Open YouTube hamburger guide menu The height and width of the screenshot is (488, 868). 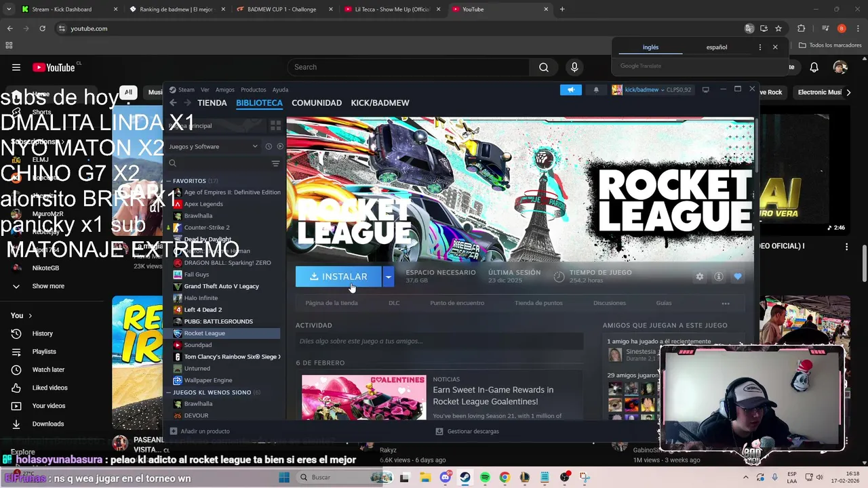coord(16,67)
